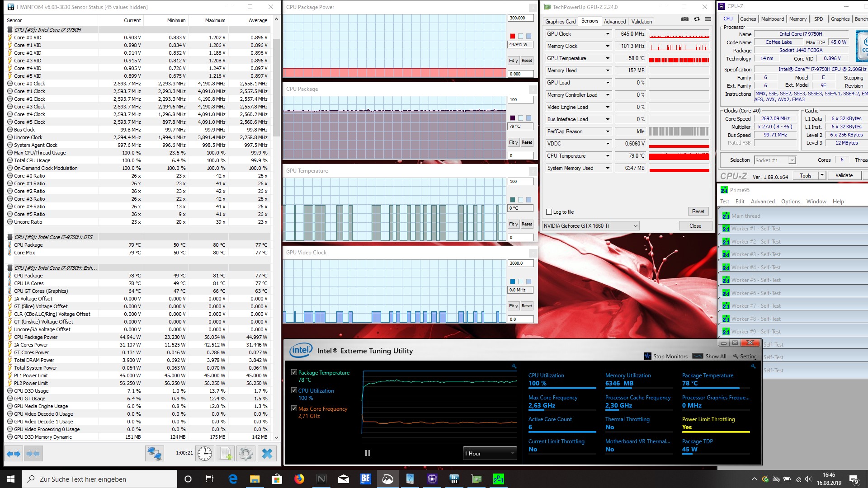Click Prime95 icon next to Main thread

click(726, 216)
